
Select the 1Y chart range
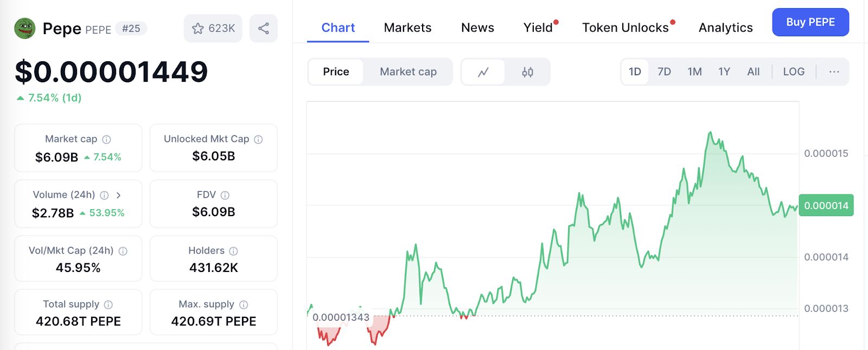pyautogui.click(x=724, y=72)
